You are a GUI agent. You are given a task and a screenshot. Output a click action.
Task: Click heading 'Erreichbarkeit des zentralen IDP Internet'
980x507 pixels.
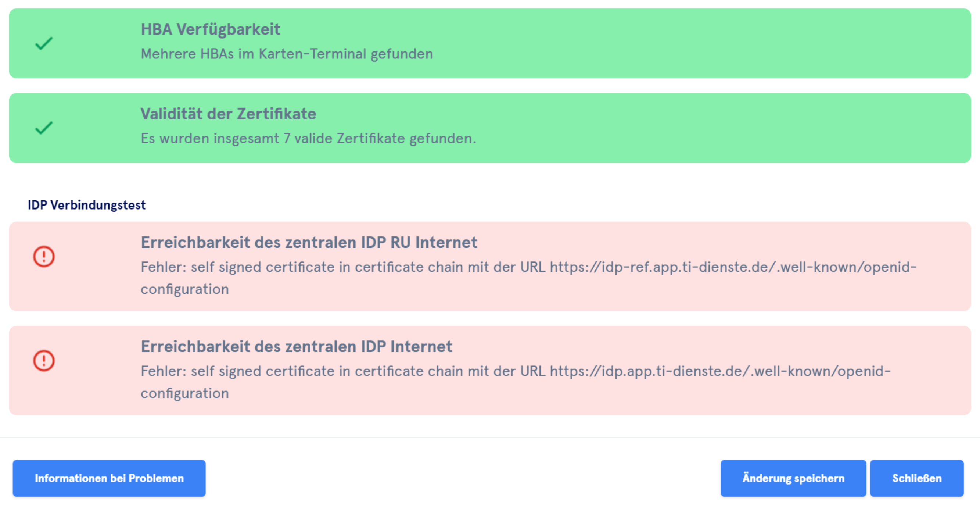point(297,347)
